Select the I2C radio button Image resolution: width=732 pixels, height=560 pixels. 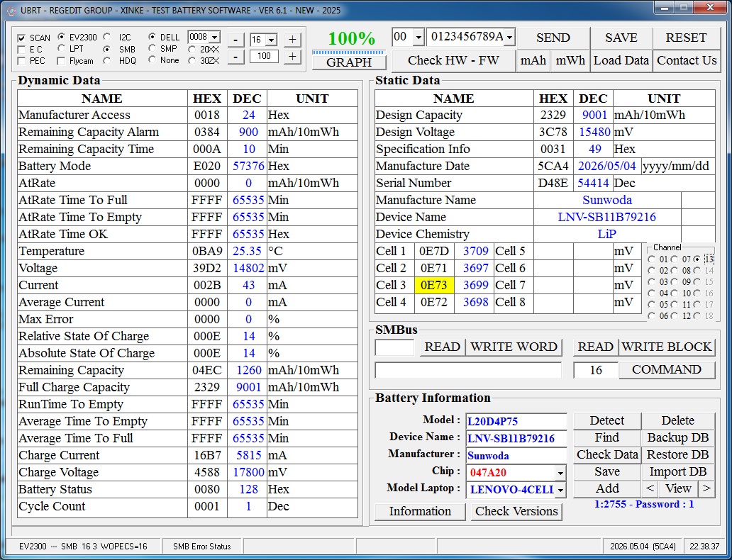[x=107, y=37]
